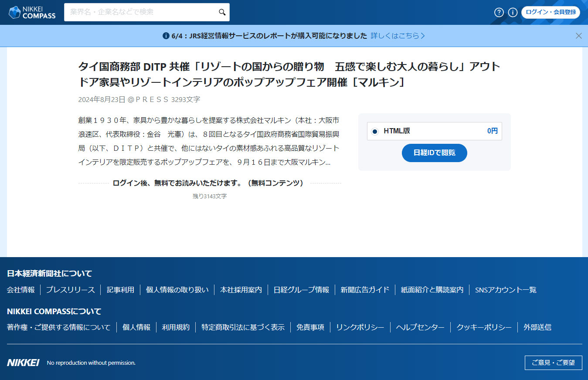Image resolution: width=588 pixels, height=380 pixels.
Task: Click the NIKKEI footer logo
Action: coord(23,363)
